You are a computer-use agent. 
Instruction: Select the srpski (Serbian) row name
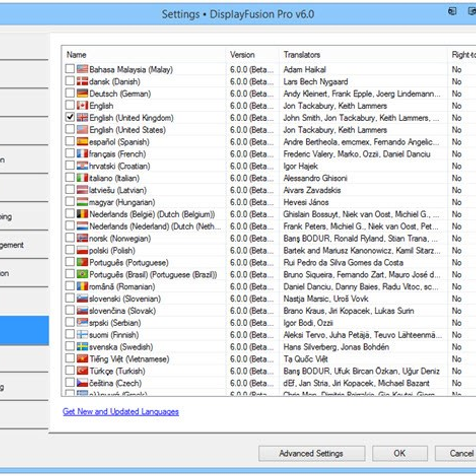coord(115,323)
